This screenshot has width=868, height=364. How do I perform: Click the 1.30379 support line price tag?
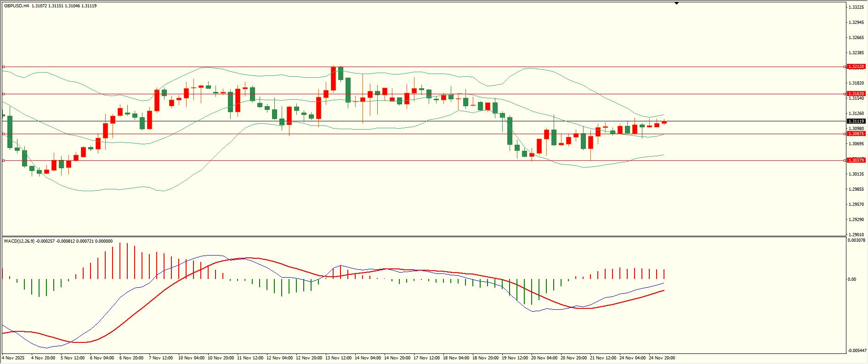click(x=856, y=160)
